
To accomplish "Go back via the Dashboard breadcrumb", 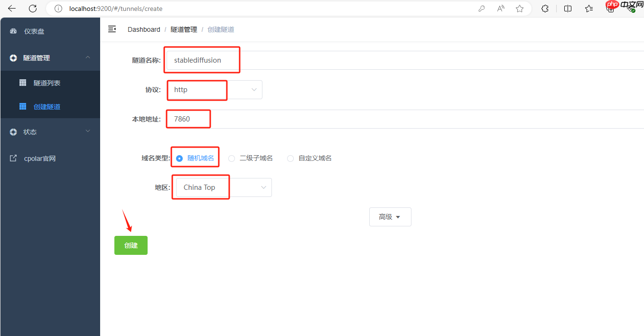I will point(143,29).
